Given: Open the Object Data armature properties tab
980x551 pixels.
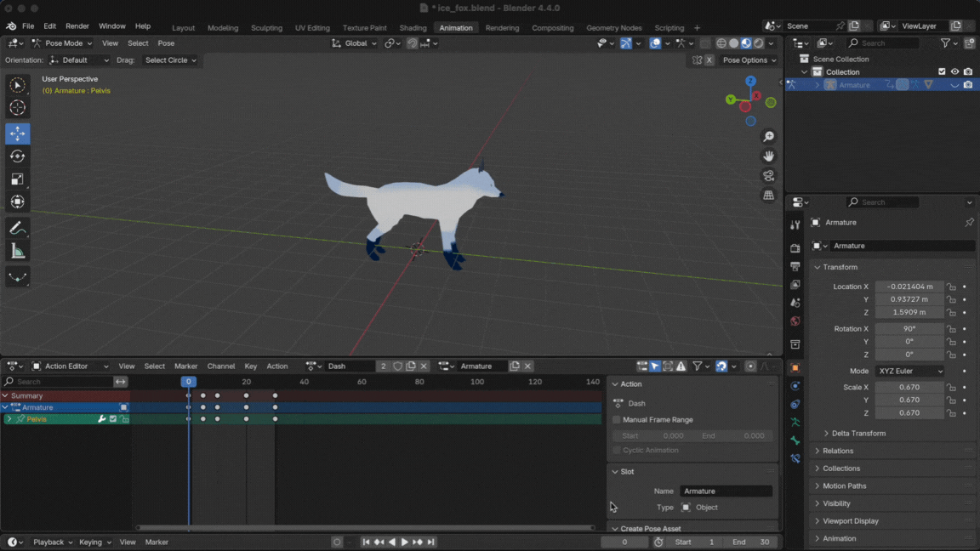Looking at the screenshot, I should click(795, 423).
